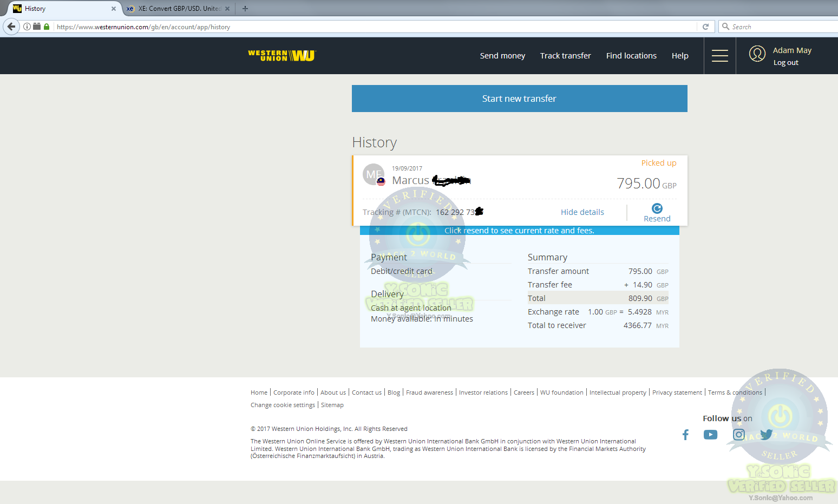Click the Western Union logo
Image resolution: width=838 pixels, height=504 pixels.
[x=282, y=56]
